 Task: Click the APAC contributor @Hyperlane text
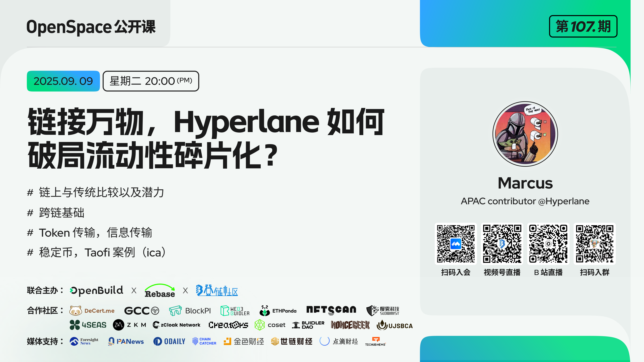[x=525, y=201]
